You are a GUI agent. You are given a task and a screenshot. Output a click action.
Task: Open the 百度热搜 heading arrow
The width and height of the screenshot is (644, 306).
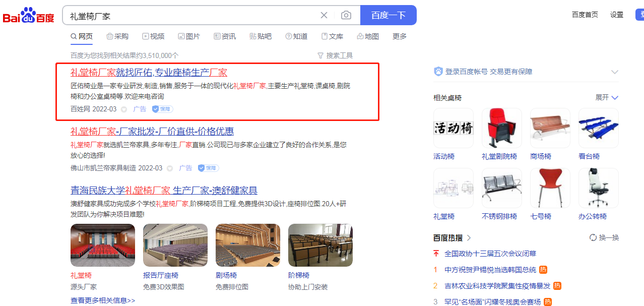(x=469, y=237)
